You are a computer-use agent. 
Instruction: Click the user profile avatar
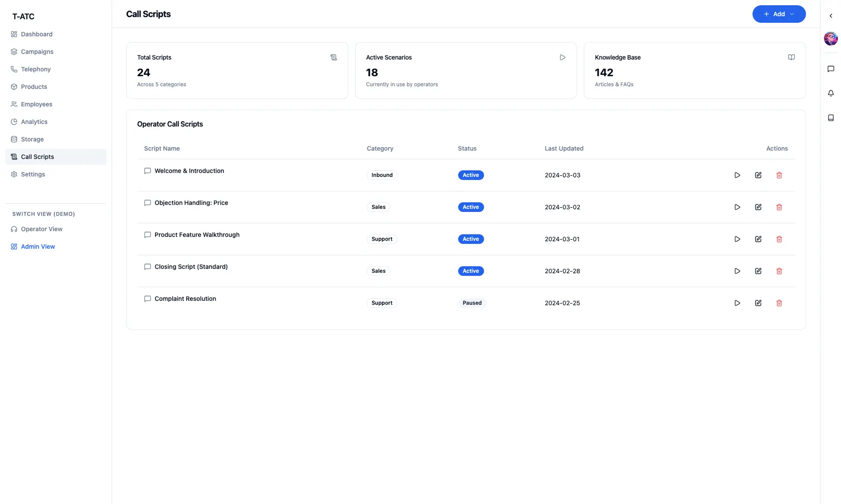tap(830, 39)
